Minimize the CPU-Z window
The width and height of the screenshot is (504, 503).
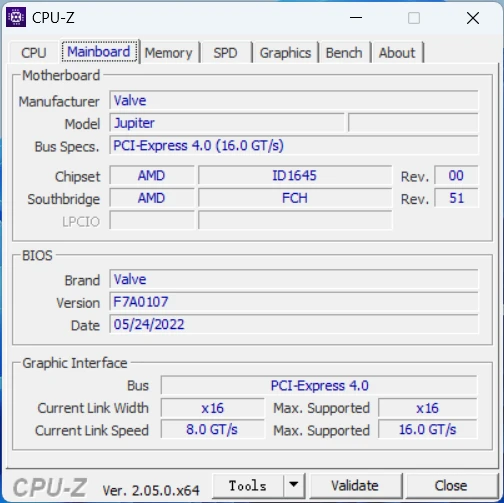pos(356,18)
